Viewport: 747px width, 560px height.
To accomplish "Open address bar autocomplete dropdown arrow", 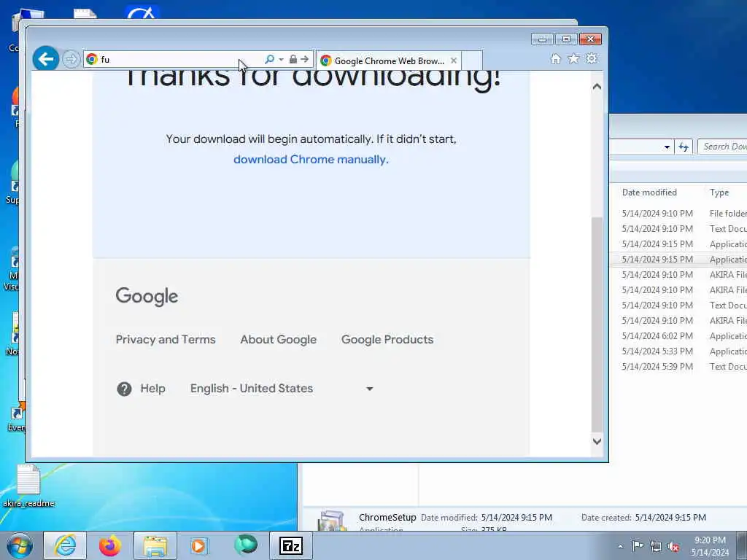I will 281,60.
